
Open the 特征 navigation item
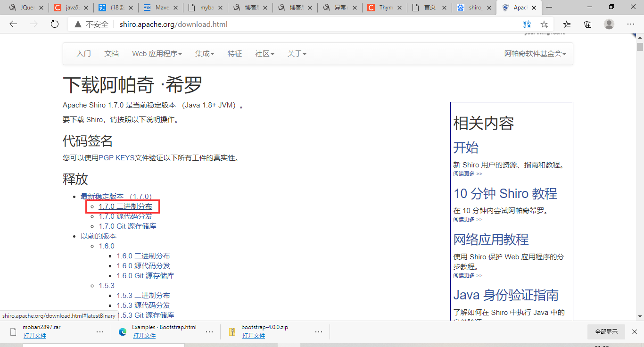click(x=235, y=54)
